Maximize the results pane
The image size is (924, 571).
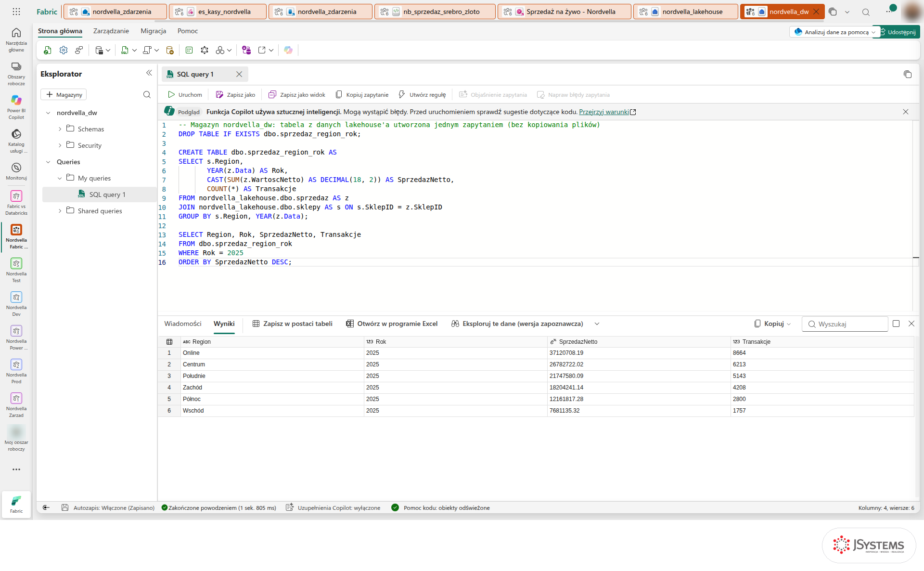896,324
